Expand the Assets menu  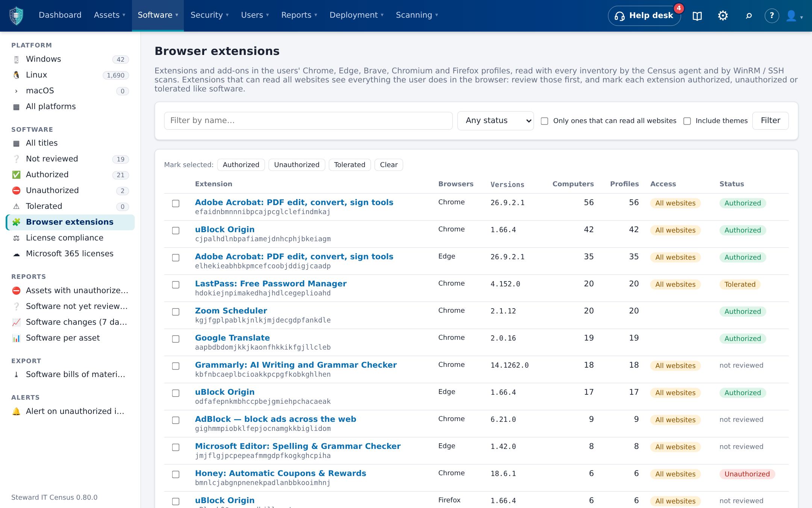[x=109, y=15]
